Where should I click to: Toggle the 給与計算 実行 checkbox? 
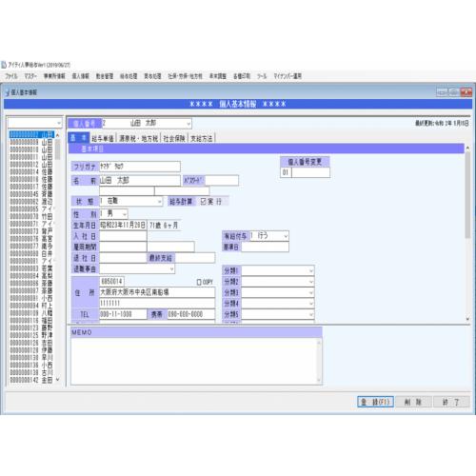click(204, 201)
